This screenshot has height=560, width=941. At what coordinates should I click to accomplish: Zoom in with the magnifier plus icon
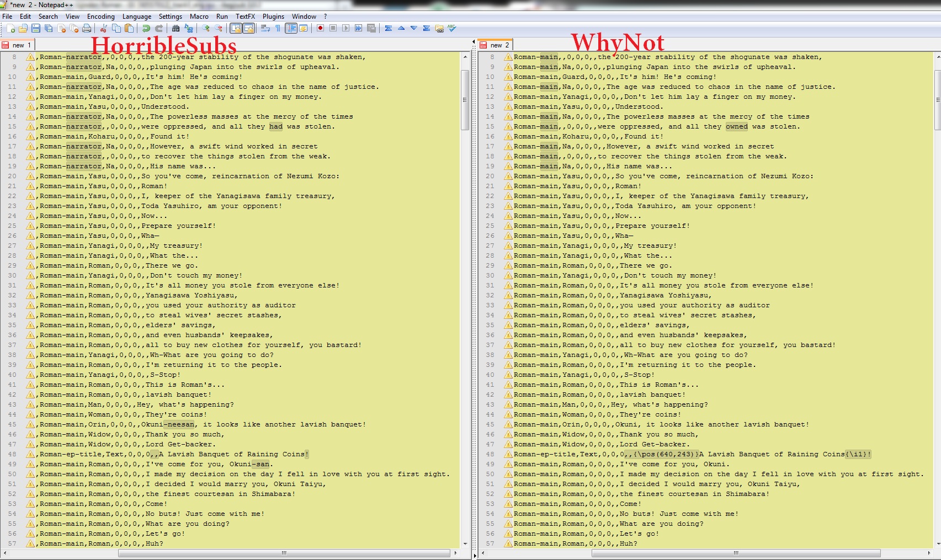pos(206,28)
